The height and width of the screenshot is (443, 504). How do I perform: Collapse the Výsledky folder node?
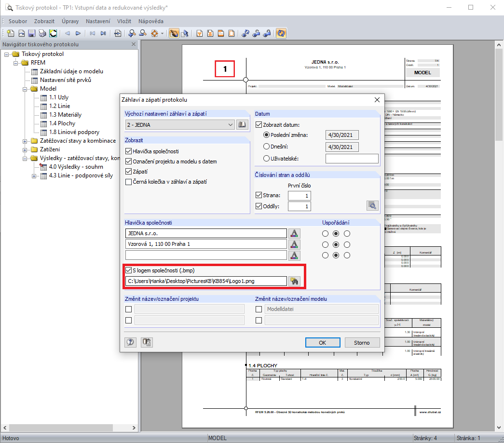[x=25, y=159]
